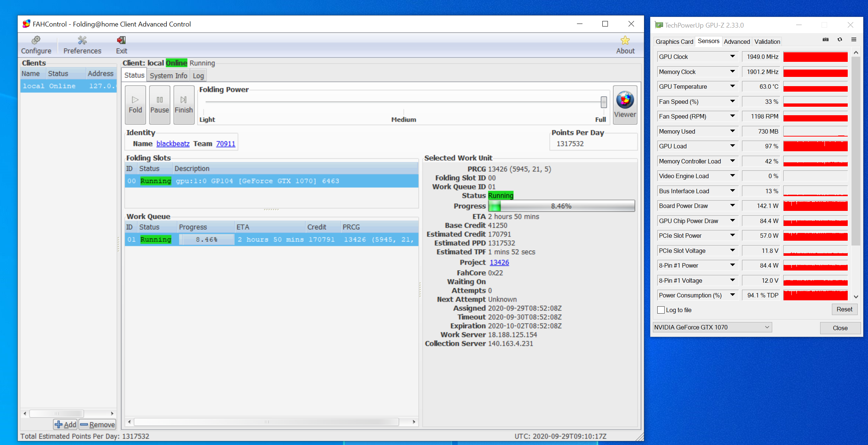868x445 pixels.
Task: Click the Finish folding button
Action: point(183,105)
